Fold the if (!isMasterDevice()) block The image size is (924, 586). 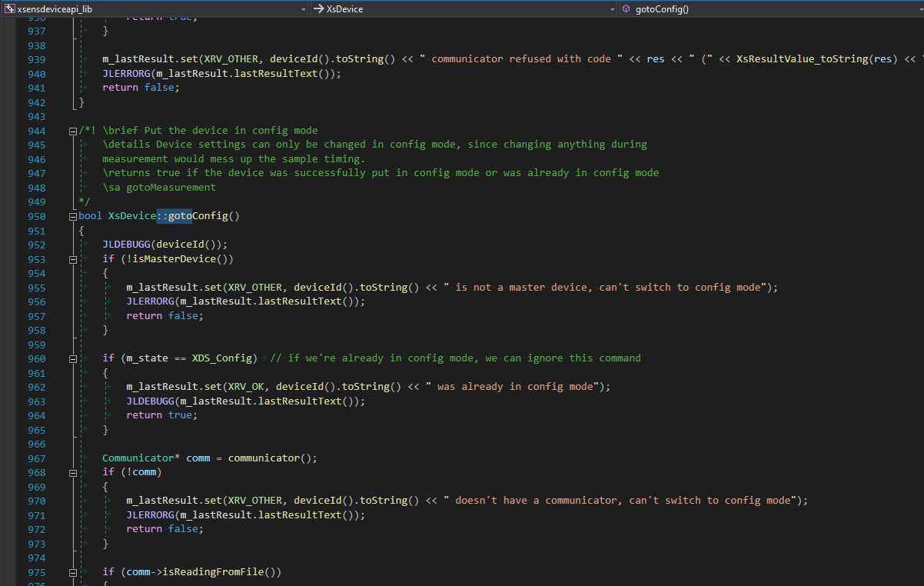(73, 259)
